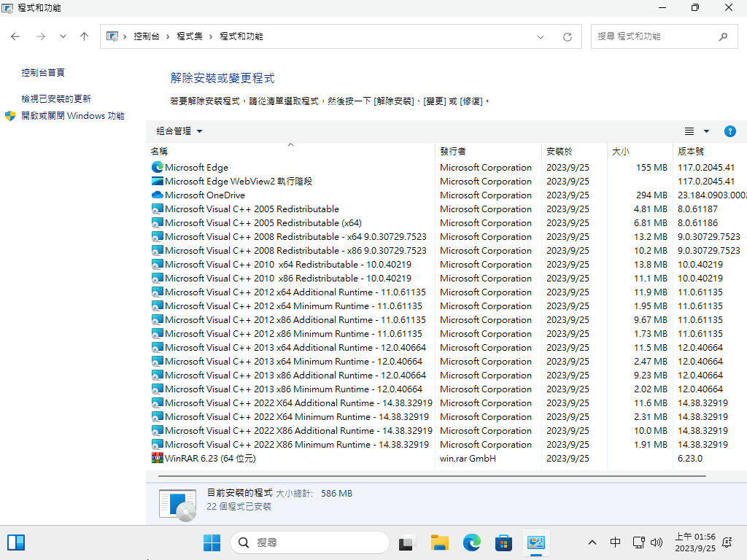The height and width of the screenshot is (560, 747).
Task: Click the win.rar GmbH publisher cell
Action: (x=468, y=458)
